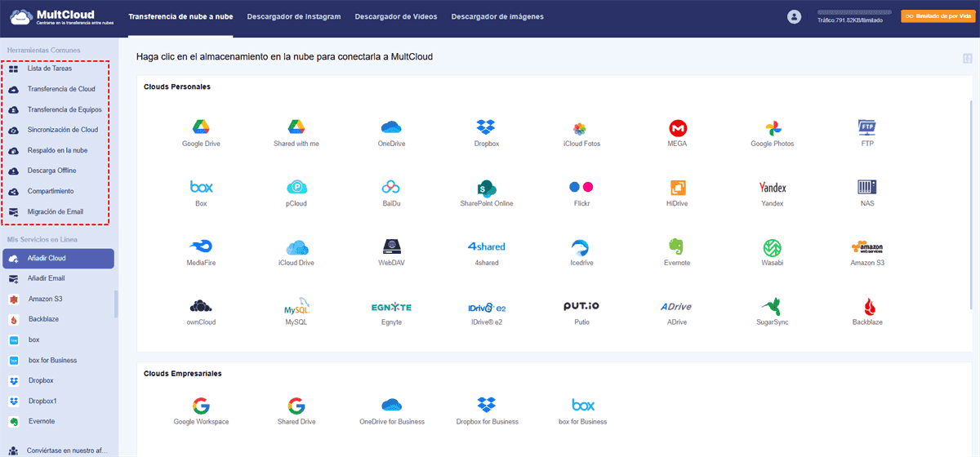Select Putio cloud icon

click(x=581, y=312)
